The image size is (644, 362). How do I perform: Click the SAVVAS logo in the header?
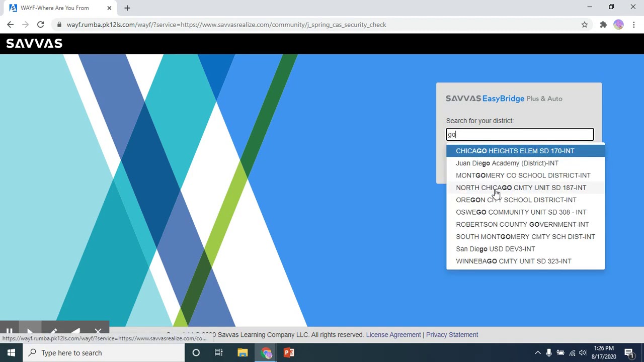tap(34, 44)
